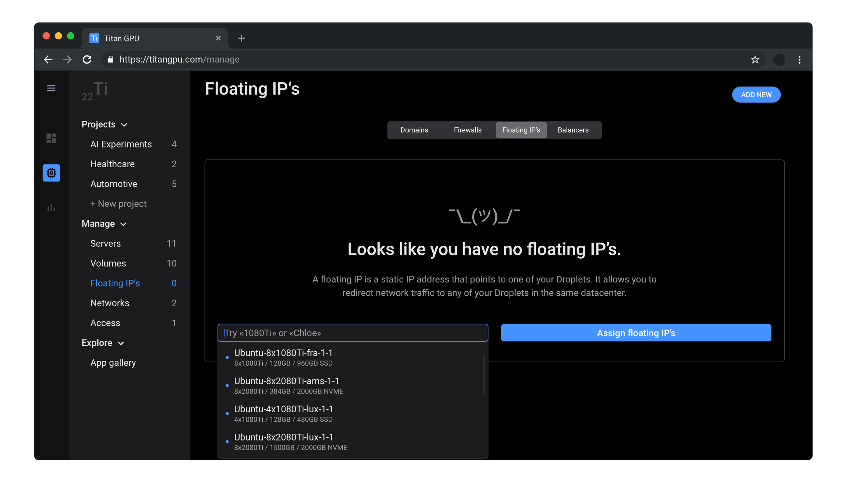Open the + New project link
This screenshot has height=504, width=843.
pyautogui.click(x=118, y=204)
